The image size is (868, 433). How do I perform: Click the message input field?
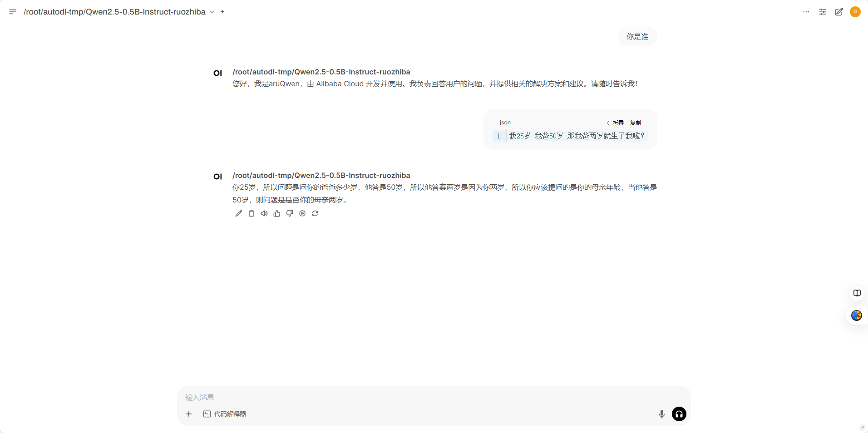click(409, 397)
